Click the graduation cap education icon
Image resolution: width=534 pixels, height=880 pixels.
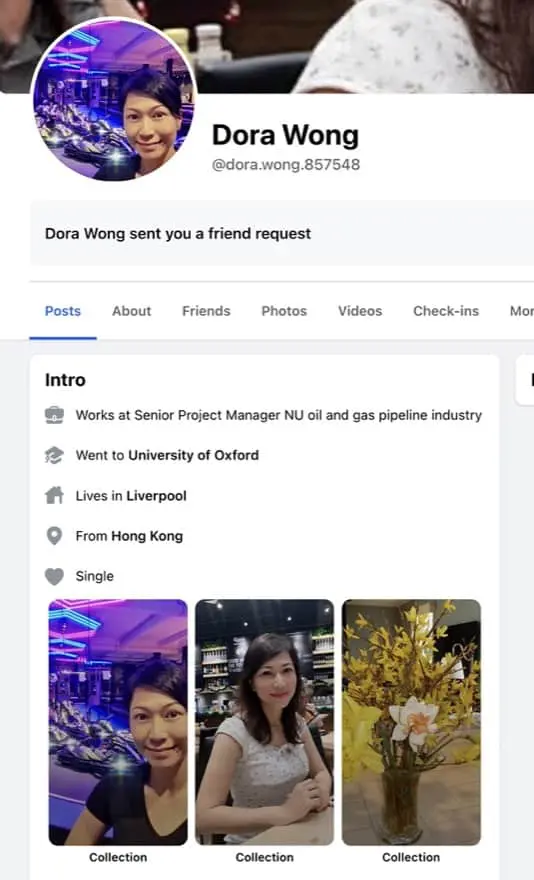(x=54, y=455)
